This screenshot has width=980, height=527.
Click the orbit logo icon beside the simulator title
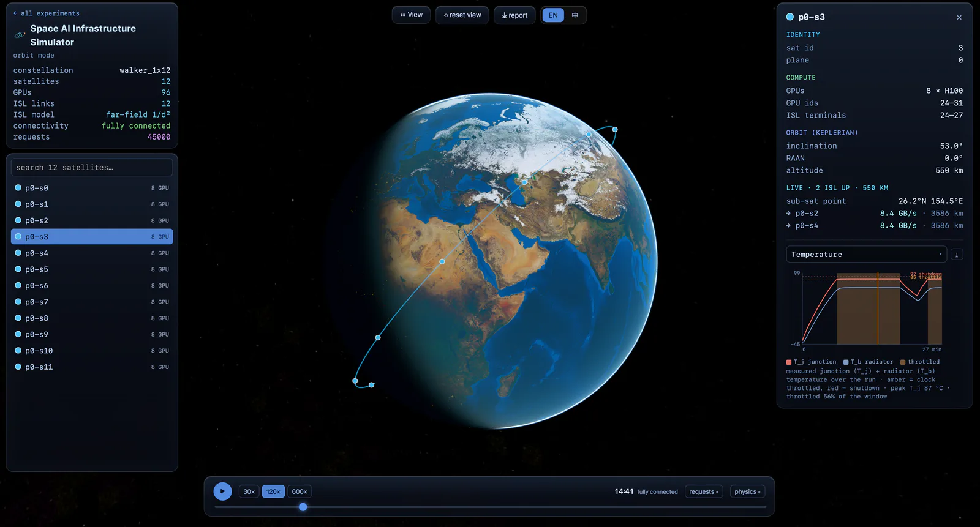click(20, 35)
